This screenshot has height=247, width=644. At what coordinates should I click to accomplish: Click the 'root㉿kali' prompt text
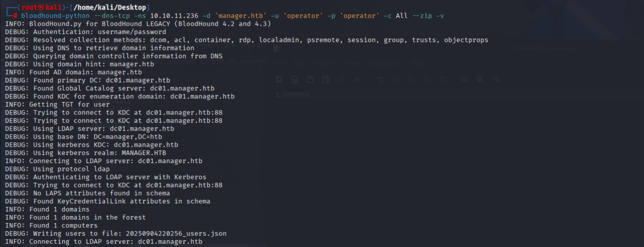[41, 8]
